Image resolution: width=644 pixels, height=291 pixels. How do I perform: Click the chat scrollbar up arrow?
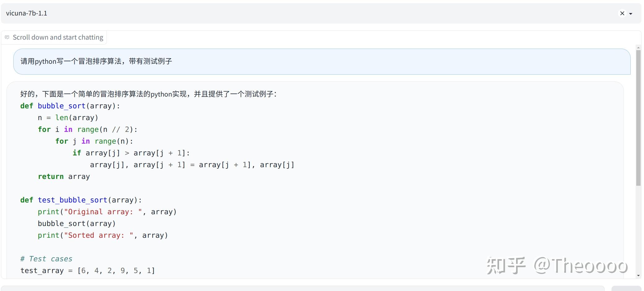[638, 48]
